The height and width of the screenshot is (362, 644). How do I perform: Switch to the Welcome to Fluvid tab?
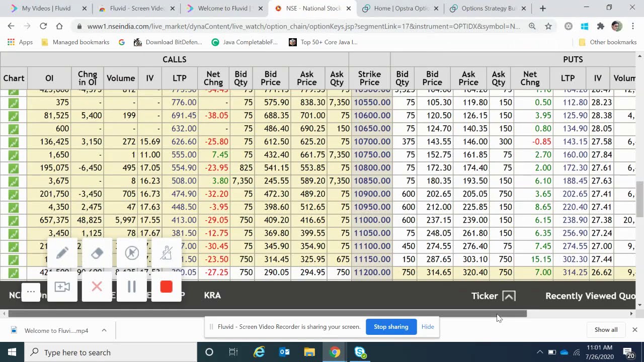(x=223, y=9)
